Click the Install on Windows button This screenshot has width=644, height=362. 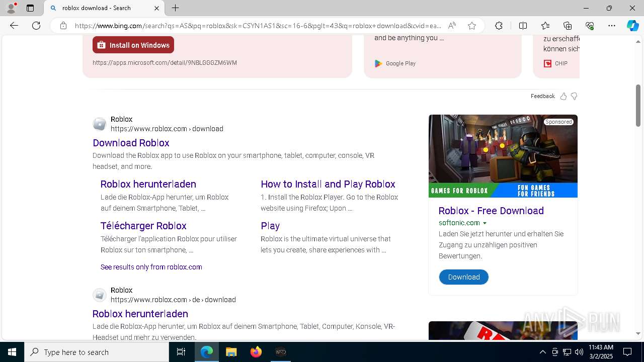(133, 45)
